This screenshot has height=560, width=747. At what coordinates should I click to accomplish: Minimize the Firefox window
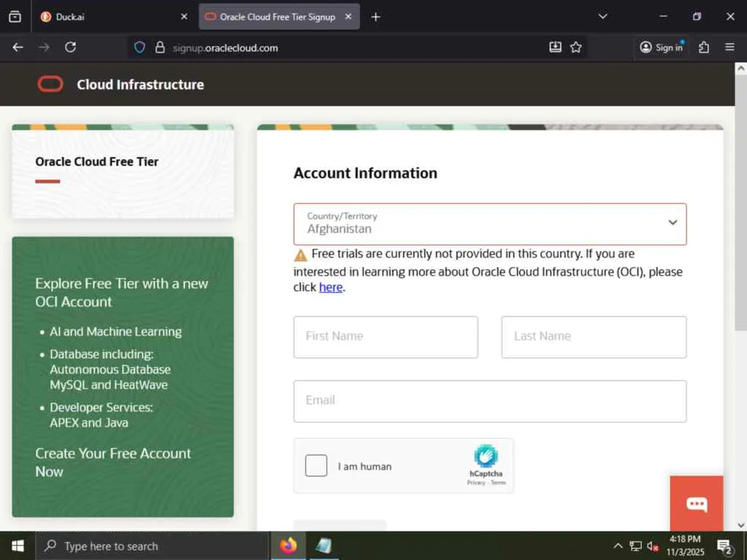(x=663, y=17)
